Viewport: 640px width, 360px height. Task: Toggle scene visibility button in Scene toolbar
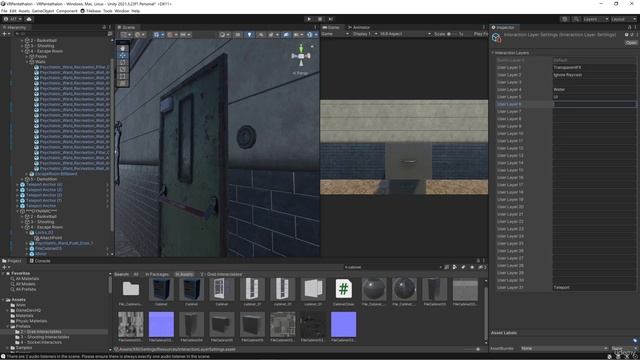[286, 35]
